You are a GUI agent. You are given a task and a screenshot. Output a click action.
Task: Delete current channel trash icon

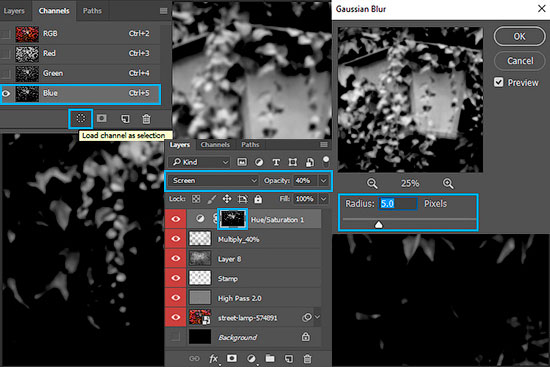click(146, 119)
